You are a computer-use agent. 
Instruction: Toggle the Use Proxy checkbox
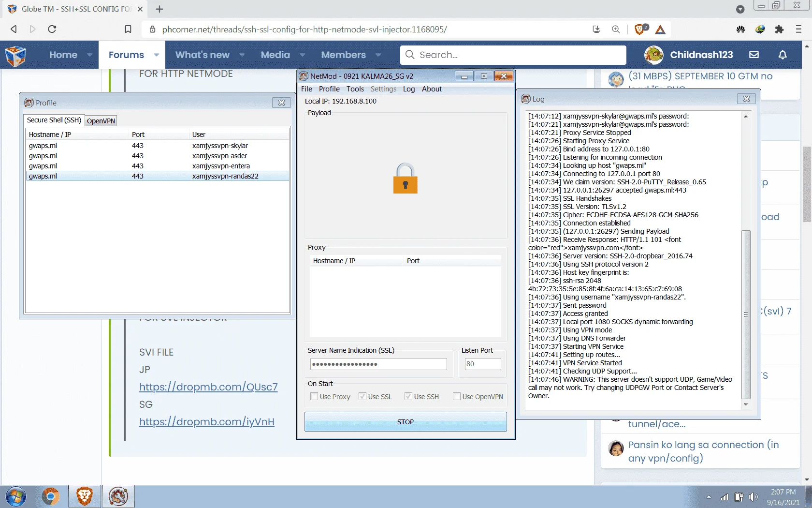click(314, 397)
